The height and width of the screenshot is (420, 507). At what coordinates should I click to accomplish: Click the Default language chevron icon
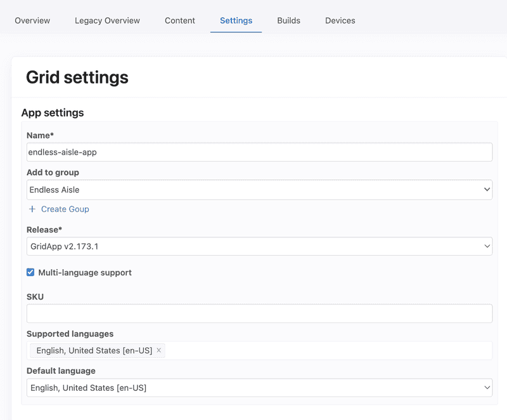(485, 387)
